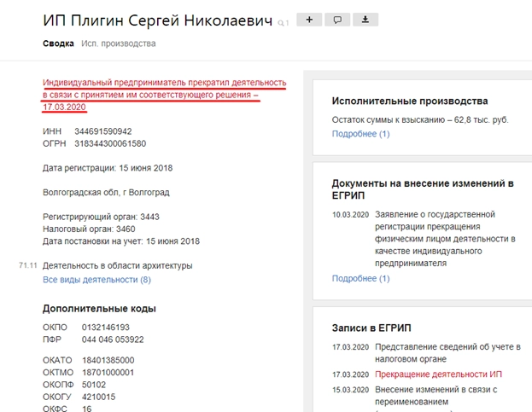Expand Все виды деятельности (8) list
This screenshot has height=412, width=532.
point(96,280)
